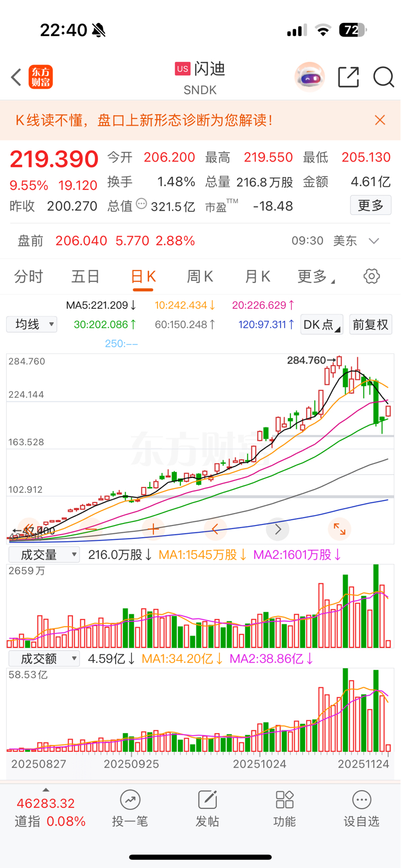Tap the 前复权 adjustment button
Screen dimensions: 401x868
point(371,324)
